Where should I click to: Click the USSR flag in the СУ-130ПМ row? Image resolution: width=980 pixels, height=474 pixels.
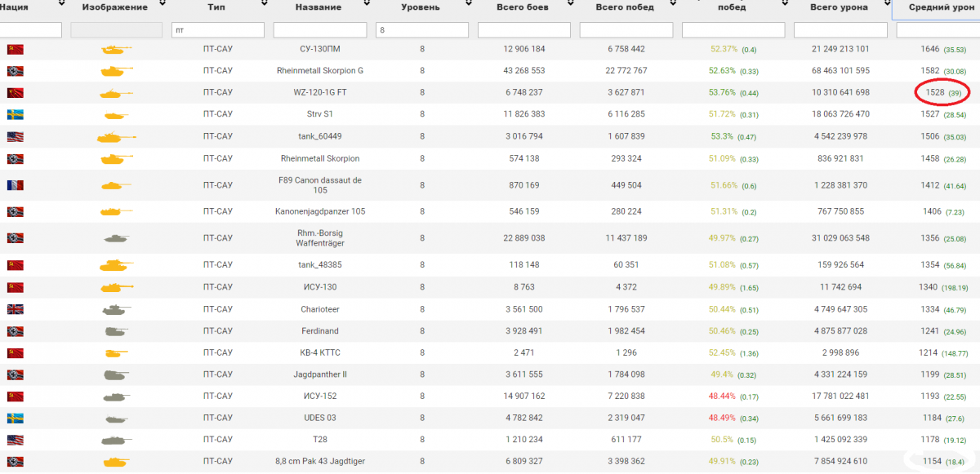[15, 50]
